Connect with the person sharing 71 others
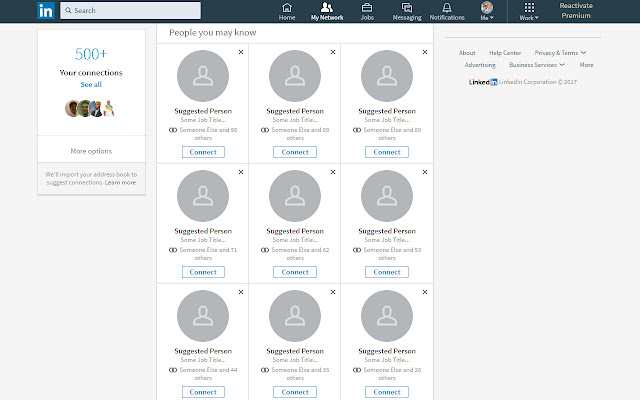 (x=203, y=272)
